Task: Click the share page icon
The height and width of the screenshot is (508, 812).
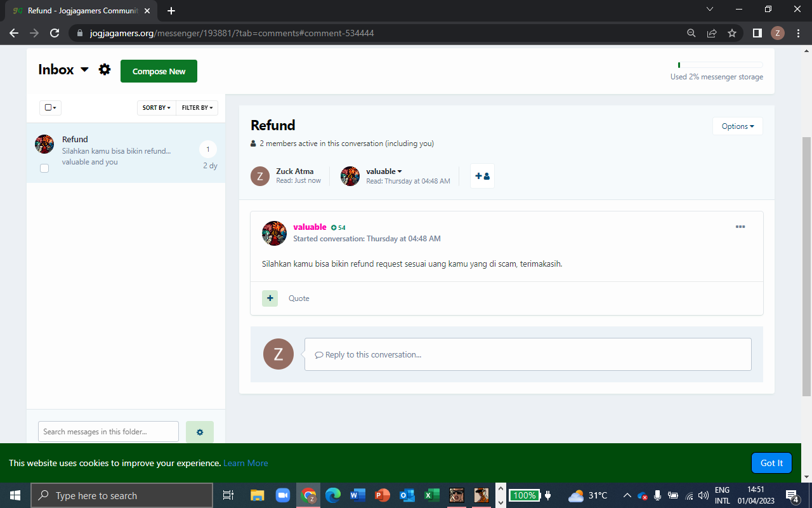Action: (x=712, y=33)
